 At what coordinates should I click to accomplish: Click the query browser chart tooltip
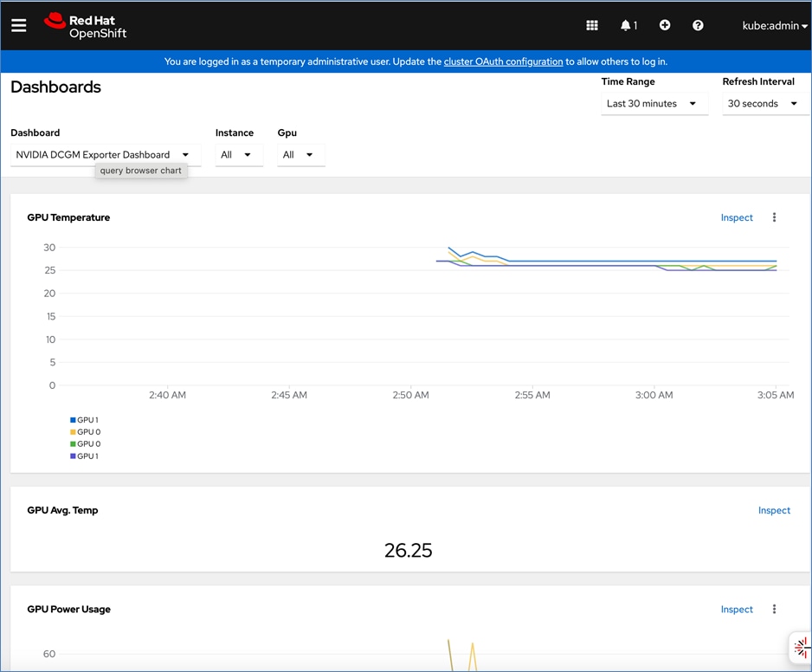141,171
